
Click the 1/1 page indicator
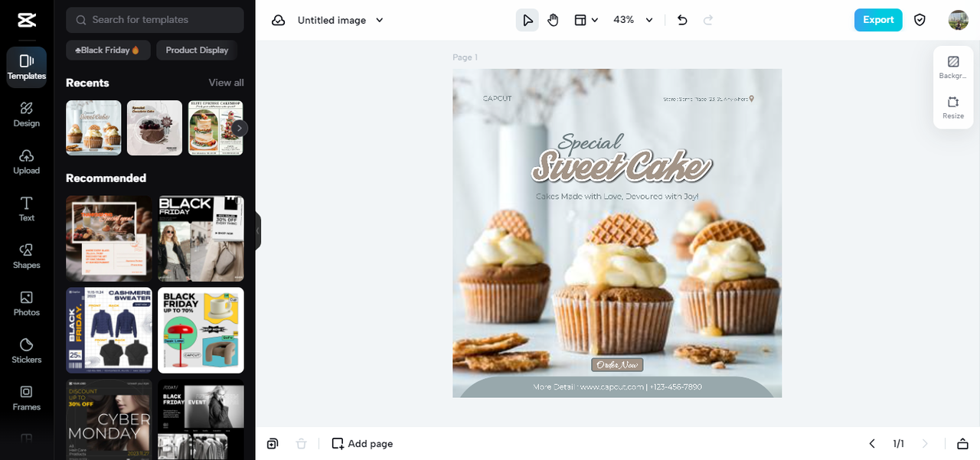point(899,444)
